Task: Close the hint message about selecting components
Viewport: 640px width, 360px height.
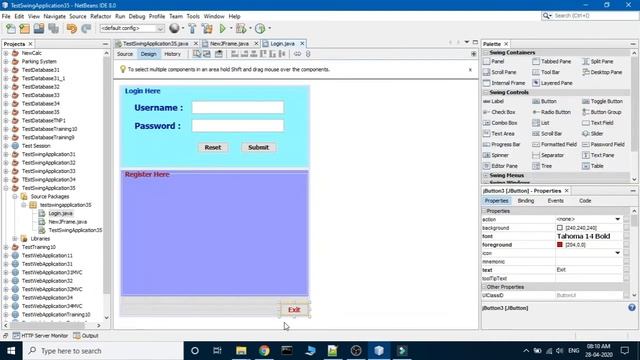Action: pyautogui.click(x=470, y=70)
